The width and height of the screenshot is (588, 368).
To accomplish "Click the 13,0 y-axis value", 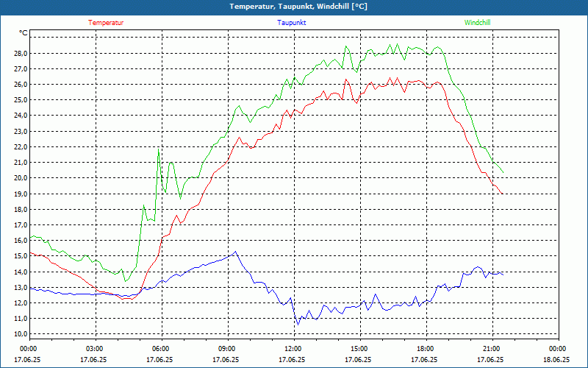I will click(x=21, y=287).
